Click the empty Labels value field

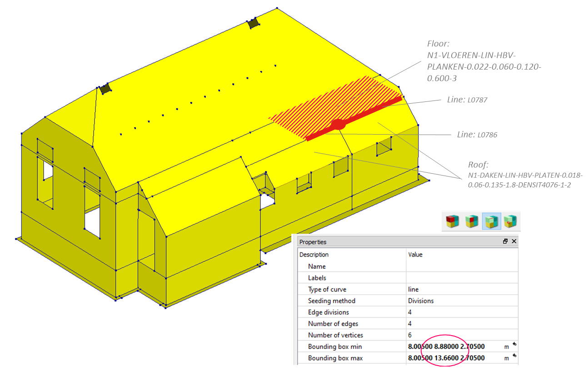click(x=462, y=278)
